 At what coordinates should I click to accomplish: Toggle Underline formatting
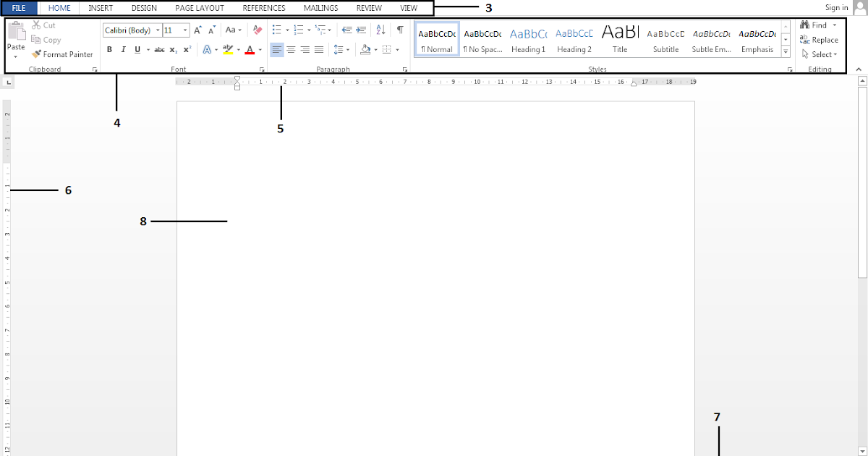point(136,49)
